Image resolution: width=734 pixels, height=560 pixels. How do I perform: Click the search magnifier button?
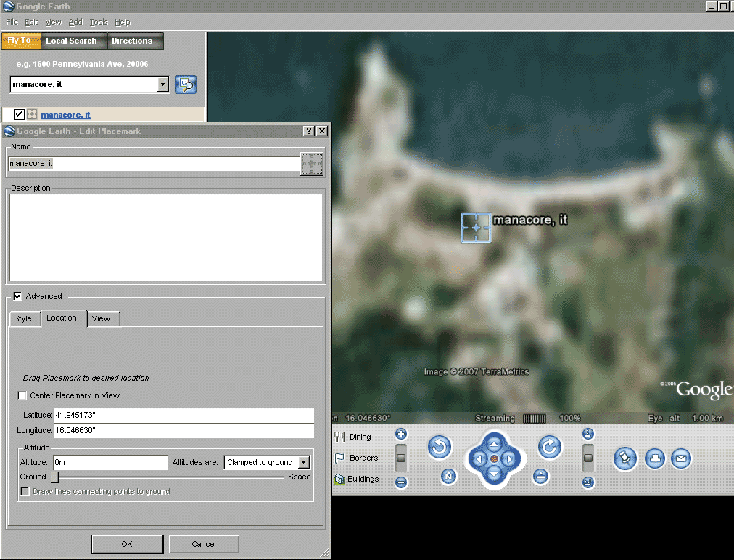[x=186, y=85]
